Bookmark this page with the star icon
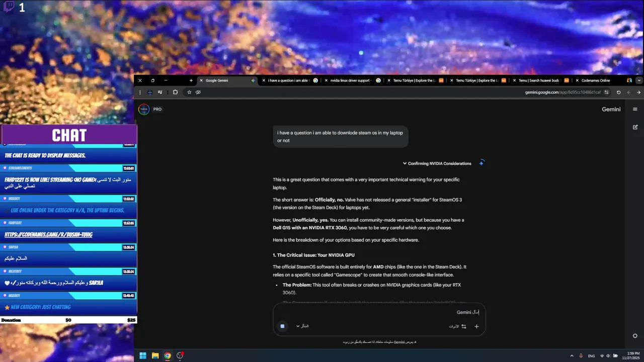 tap(189, 93)
